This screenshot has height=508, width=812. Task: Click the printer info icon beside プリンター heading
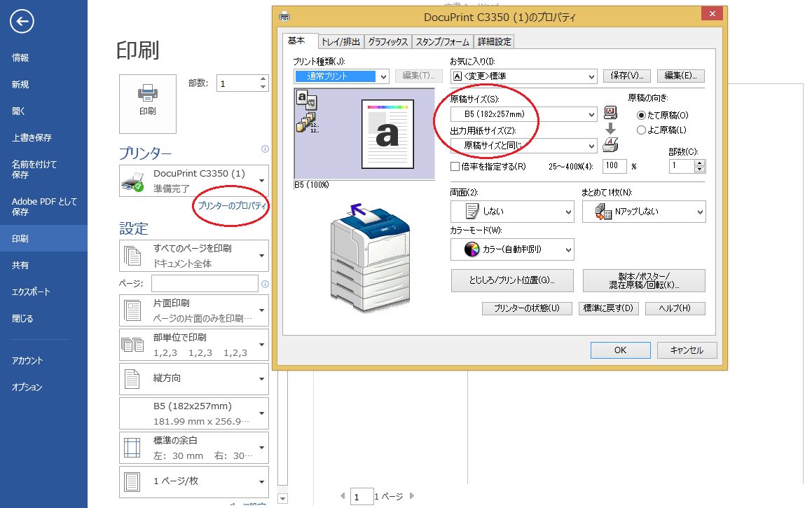(x=265, y=149)
